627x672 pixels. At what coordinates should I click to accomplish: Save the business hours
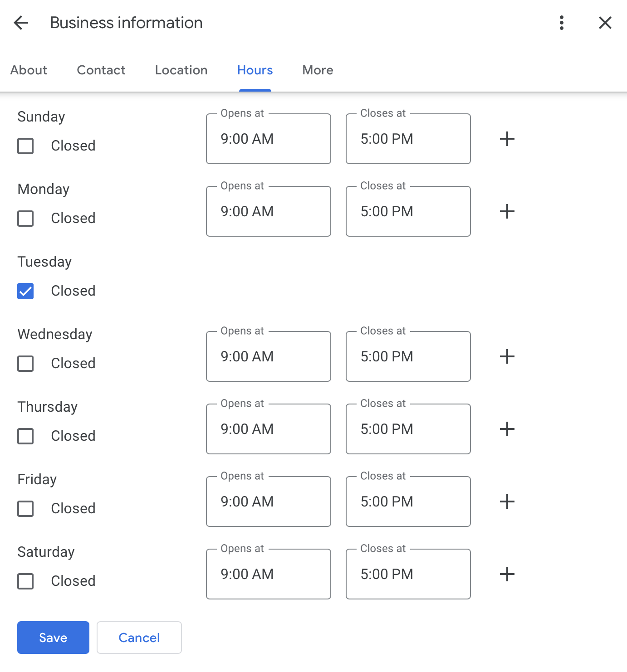pos(53,638)
